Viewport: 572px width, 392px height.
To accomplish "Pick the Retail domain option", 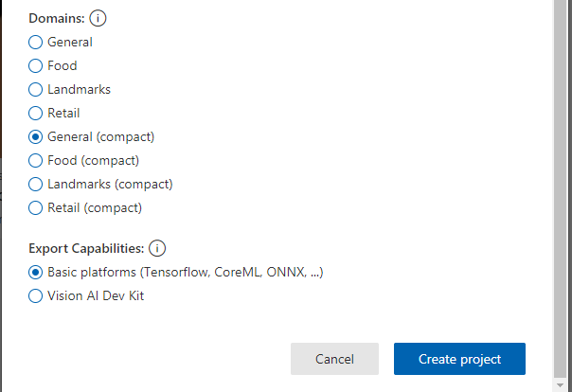I will click(36, 113).
